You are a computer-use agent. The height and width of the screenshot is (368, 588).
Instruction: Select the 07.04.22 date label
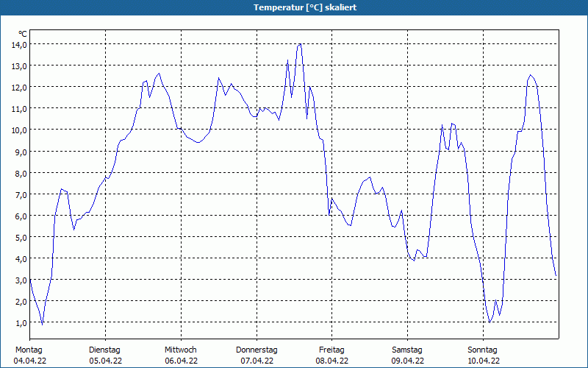click(x=257, y=361)
